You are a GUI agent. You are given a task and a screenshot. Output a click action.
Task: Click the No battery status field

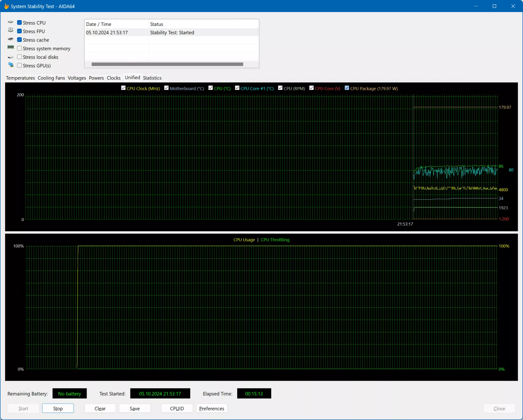69,393
